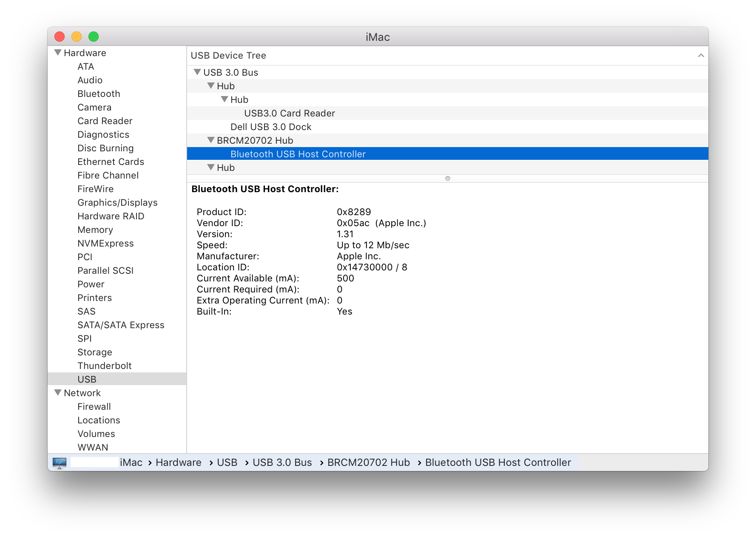Image resolution: width=756 pixels, height=539 pixels.
Task: Click the Vendor ID value 0x05ac (Apple Inc.)
Action: pos(381,223)
